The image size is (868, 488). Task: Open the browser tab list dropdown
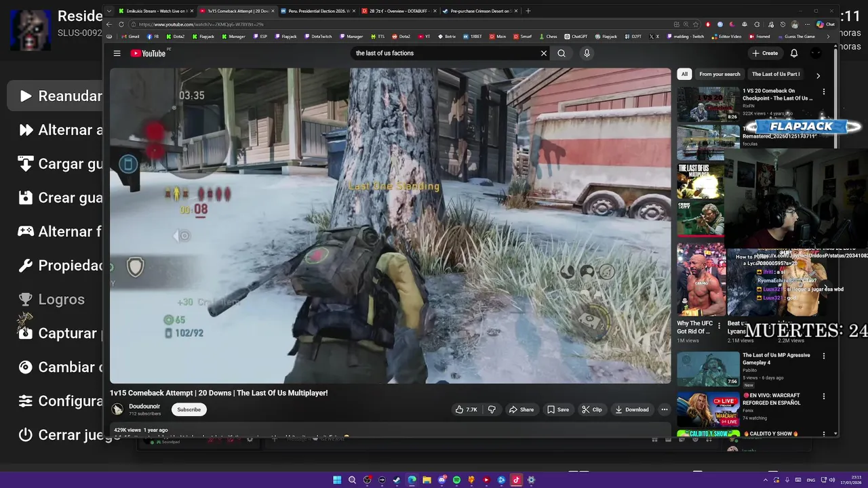click(109, 11)
